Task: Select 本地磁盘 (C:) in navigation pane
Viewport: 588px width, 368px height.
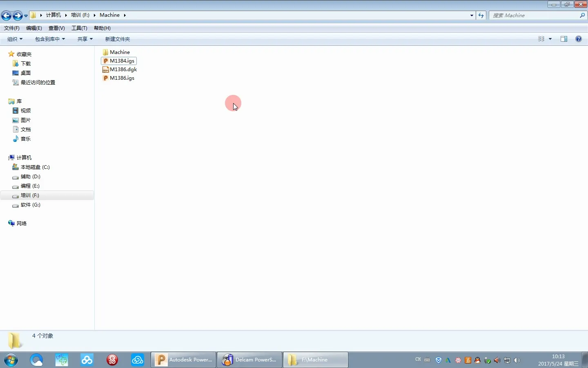Action: click(x=35, y=167)
